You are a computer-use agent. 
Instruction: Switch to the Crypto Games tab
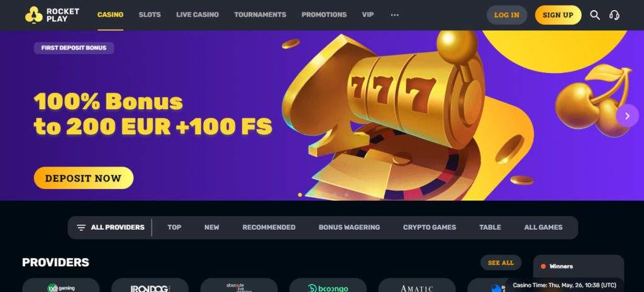tap(429, 227)
